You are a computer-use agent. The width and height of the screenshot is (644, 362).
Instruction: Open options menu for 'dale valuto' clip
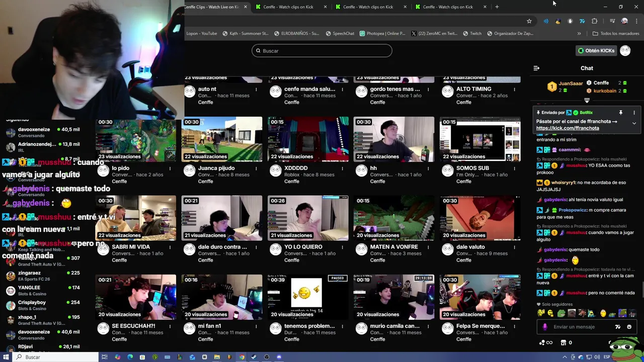point(514,247)
